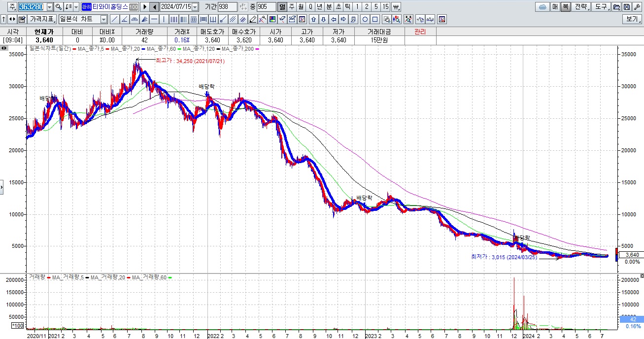Click the left arrow marker tool

point(334,19)
